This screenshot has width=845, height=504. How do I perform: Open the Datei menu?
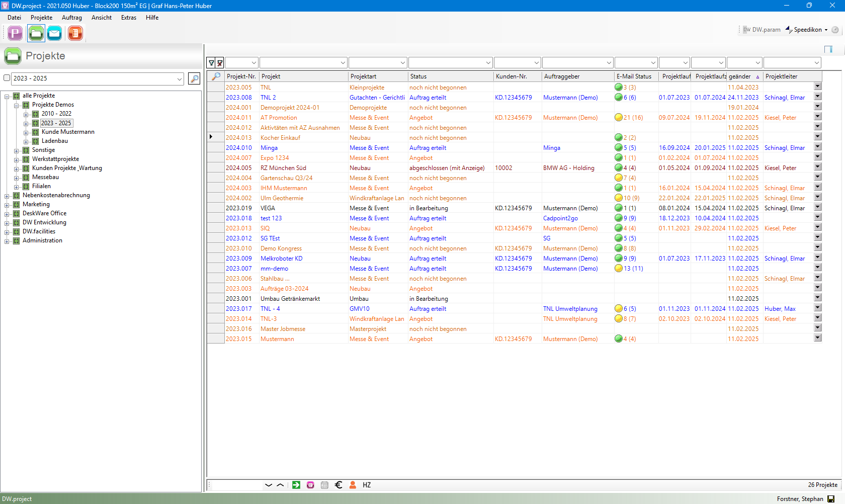coord(14,18)
